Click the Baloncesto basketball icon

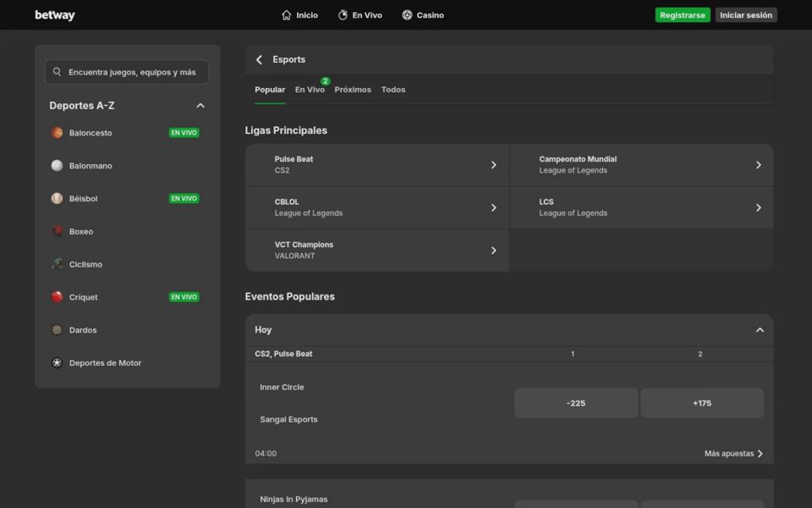pos(57,133)
